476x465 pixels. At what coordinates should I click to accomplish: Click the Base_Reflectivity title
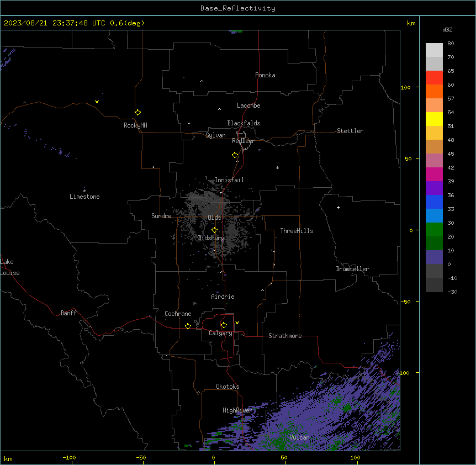[x=238, y=8]
